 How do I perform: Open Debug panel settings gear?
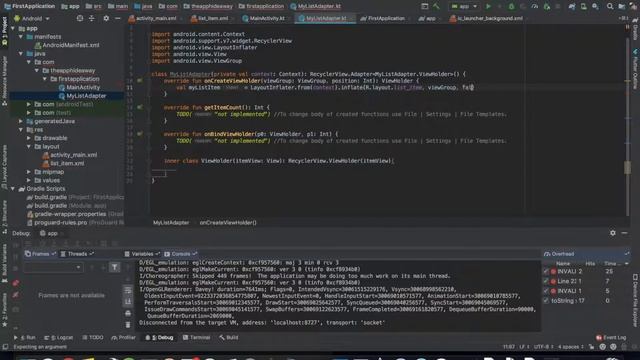point(613,233)
